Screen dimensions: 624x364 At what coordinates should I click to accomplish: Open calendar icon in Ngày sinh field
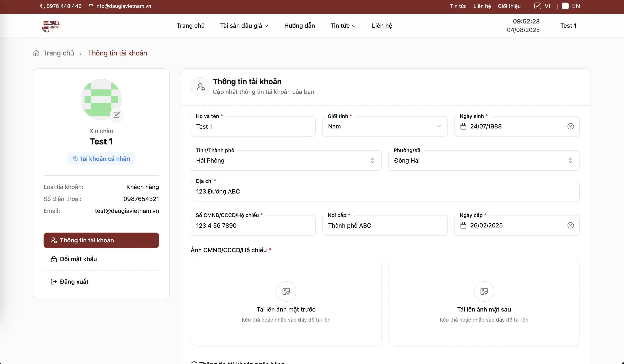point(463,127)
